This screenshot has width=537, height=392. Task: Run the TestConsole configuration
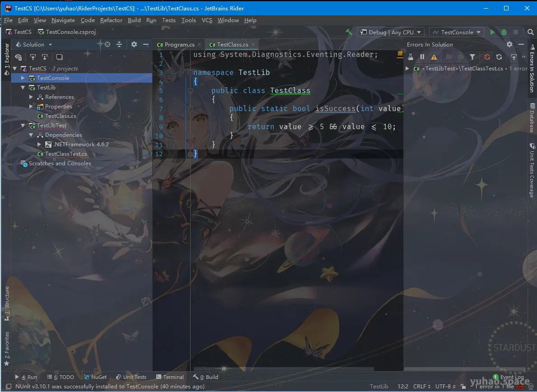(492, 32)
